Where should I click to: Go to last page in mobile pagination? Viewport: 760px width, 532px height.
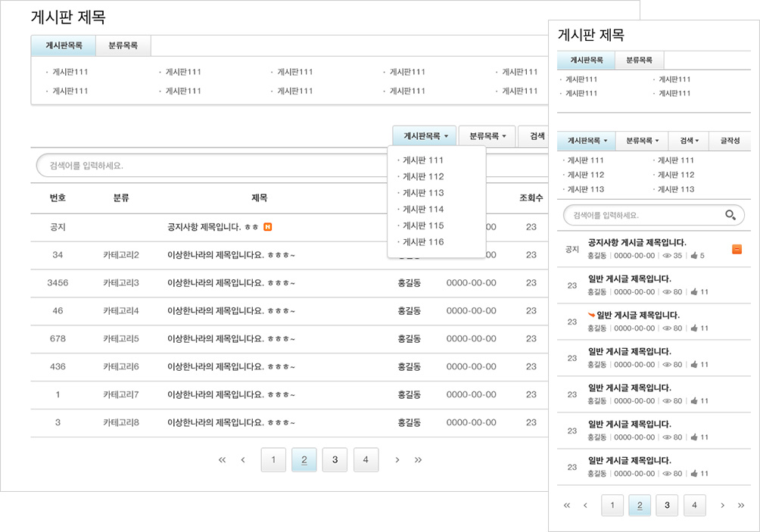[x=740, y=505]
